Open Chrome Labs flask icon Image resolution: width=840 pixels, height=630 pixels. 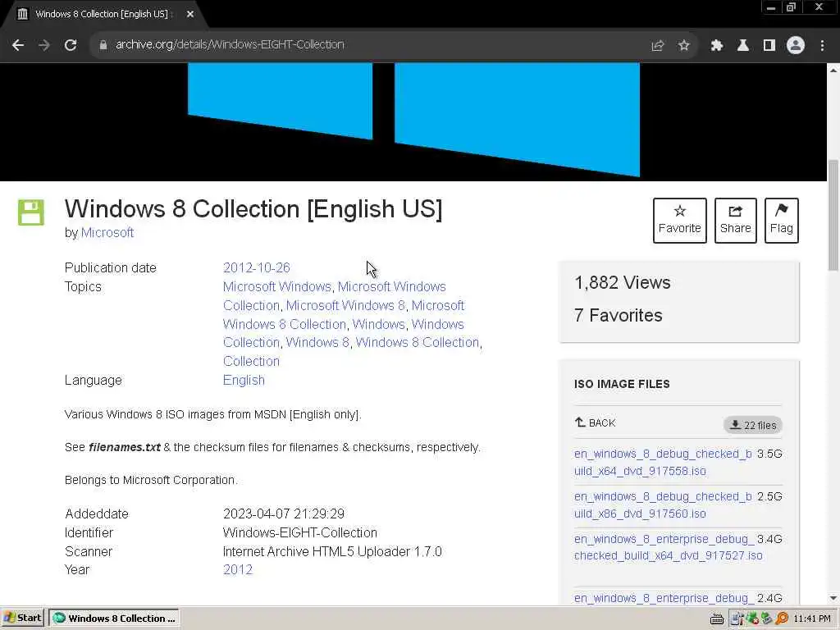coord(742,45)
